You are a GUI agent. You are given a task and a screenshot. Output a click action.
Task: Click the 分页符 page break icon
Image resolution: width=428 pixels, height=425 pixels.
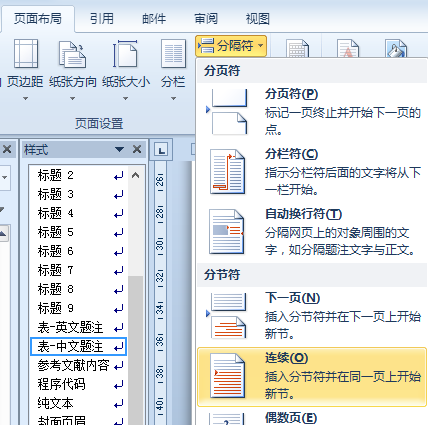(x=228, y=112)
